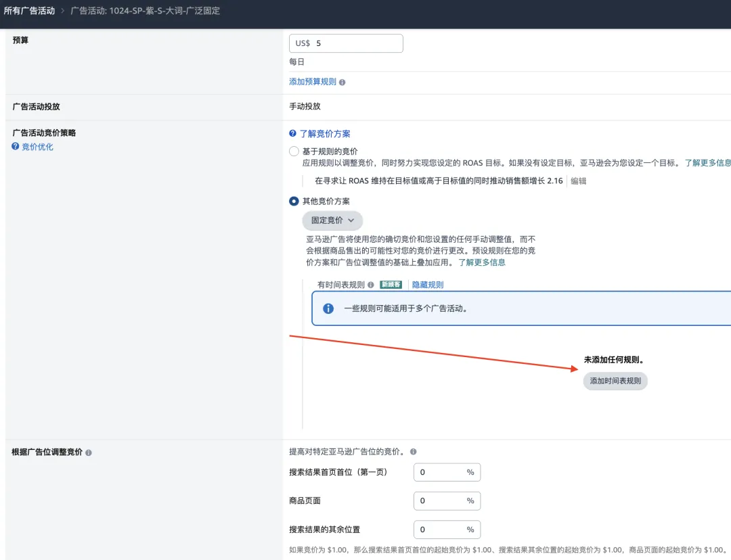Screen dimensions: 731x560
Task: Open 了解更多信息 link under fixed bid description
Action: pyautogui.click(x=482, y=262)
